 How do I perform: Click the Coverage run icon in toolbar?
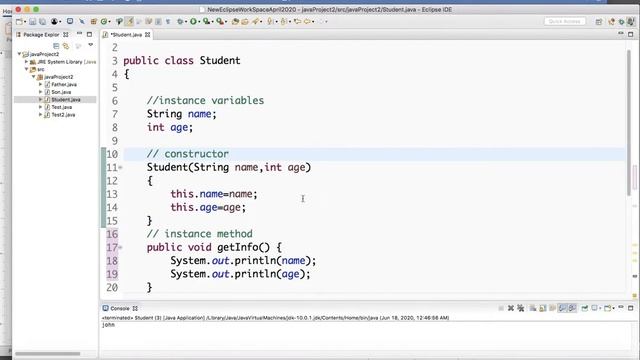point(207,21)
